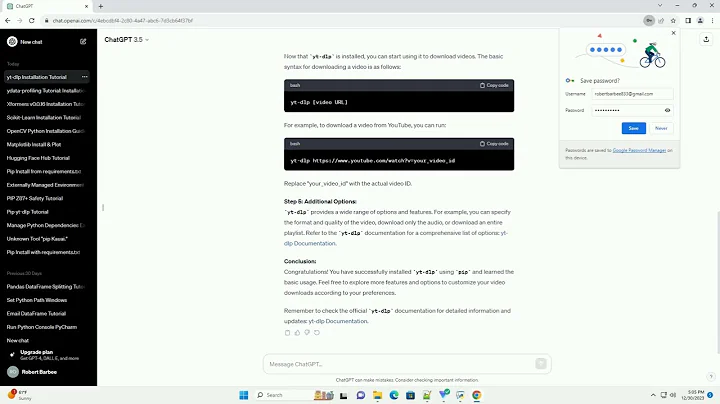Open Pip Install with requirements.txt chat
The image size is (720, 404).
[47, 252]
